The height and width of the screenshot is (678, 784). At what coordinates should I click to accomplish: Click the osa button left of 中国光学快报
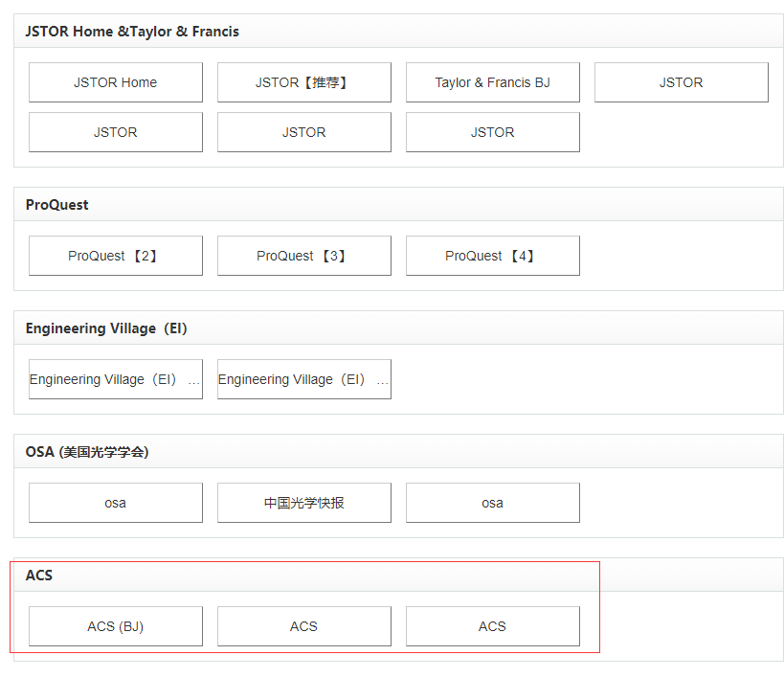pos(116,503)
